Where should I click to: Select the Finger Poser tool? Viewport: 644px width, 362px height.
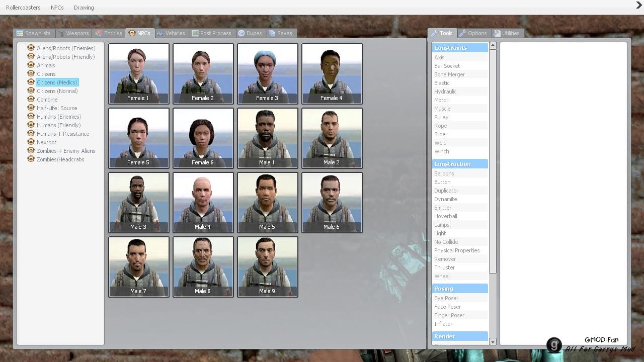pyautogui.click(x=460, y=315)
